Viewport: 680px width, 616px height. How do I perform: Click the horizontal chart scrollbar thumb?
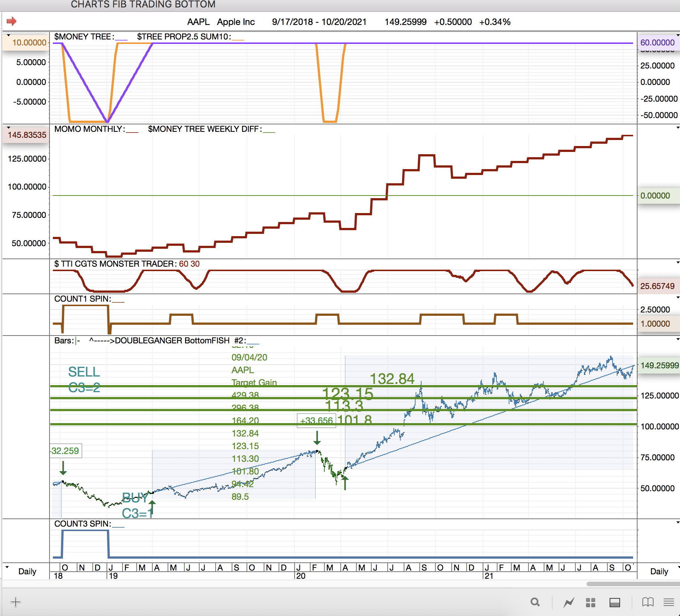tap(632, 584)
